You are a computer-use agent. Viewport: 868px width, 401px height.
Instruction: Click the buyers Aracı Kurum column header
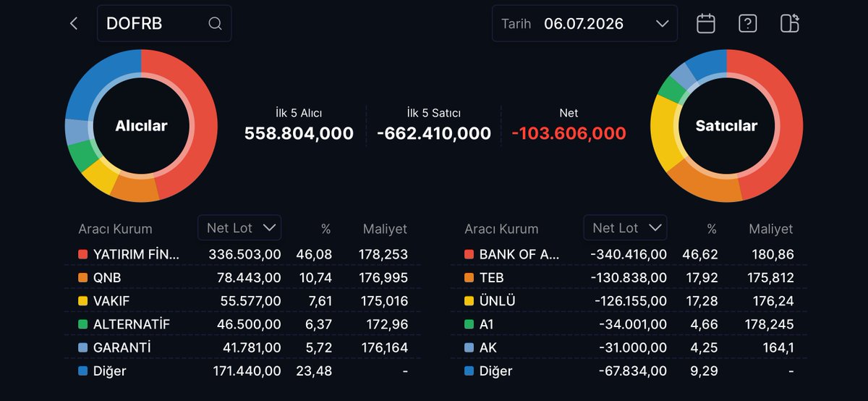point(115,229)
